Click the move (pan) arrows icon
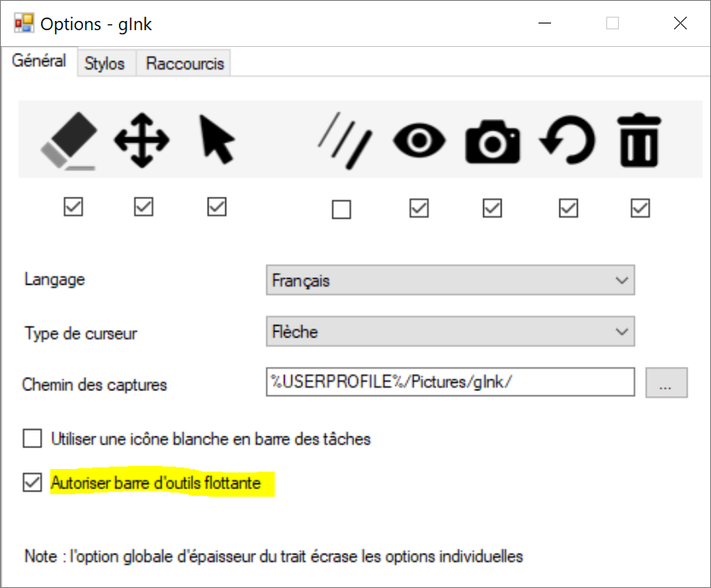 (x=142, y=140)
